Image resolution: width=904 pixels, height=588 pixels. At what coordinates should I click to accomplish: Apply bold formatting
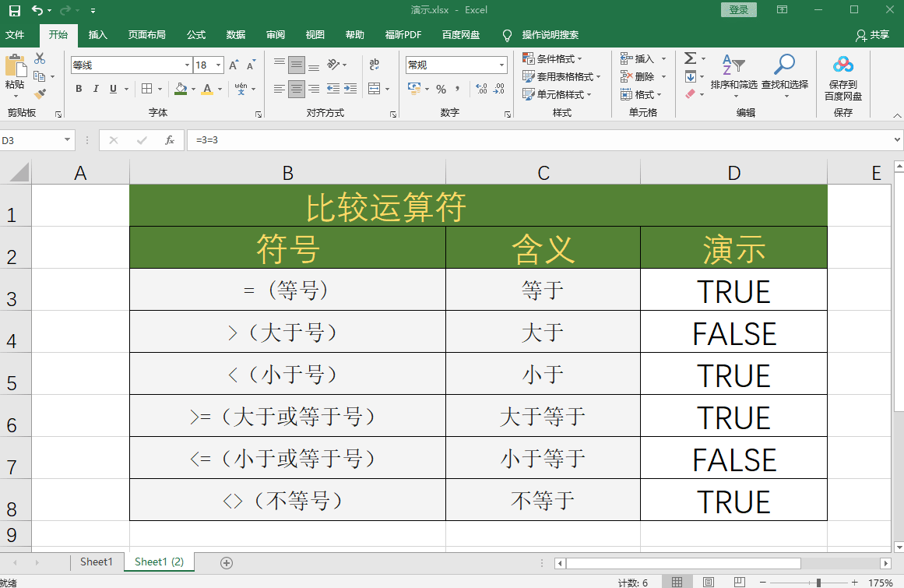click(78, 89)
